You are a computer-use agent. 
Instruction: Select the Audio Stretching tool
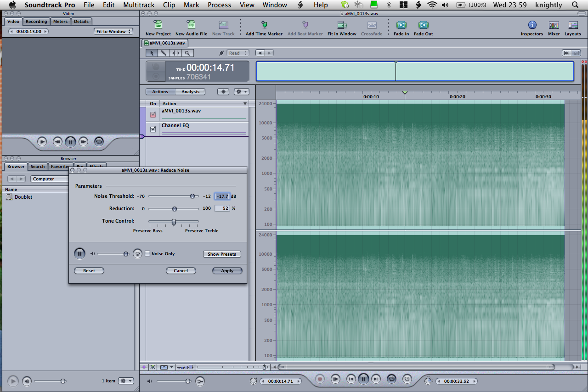click(175, 53)
